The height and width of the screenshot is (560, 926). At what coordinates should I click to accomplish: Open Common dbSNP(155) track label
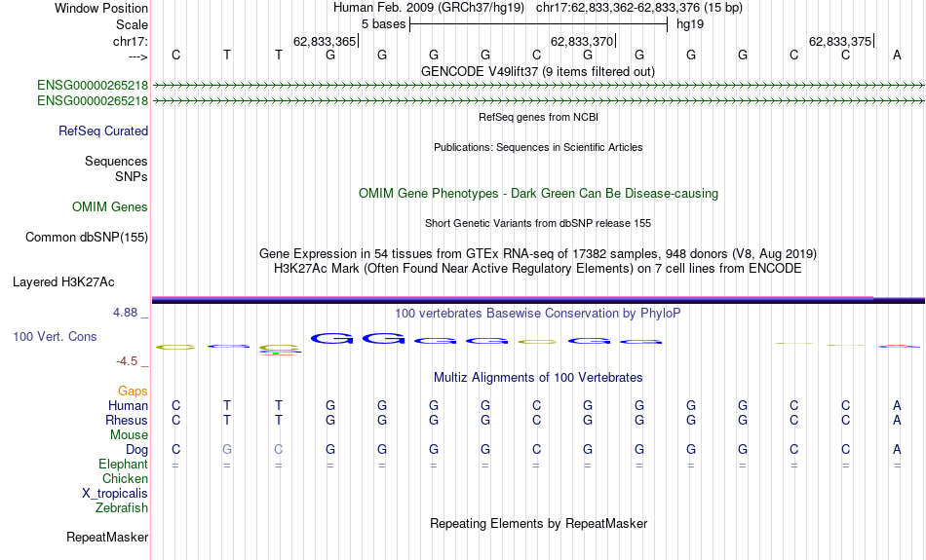click(x=87, y=238)
